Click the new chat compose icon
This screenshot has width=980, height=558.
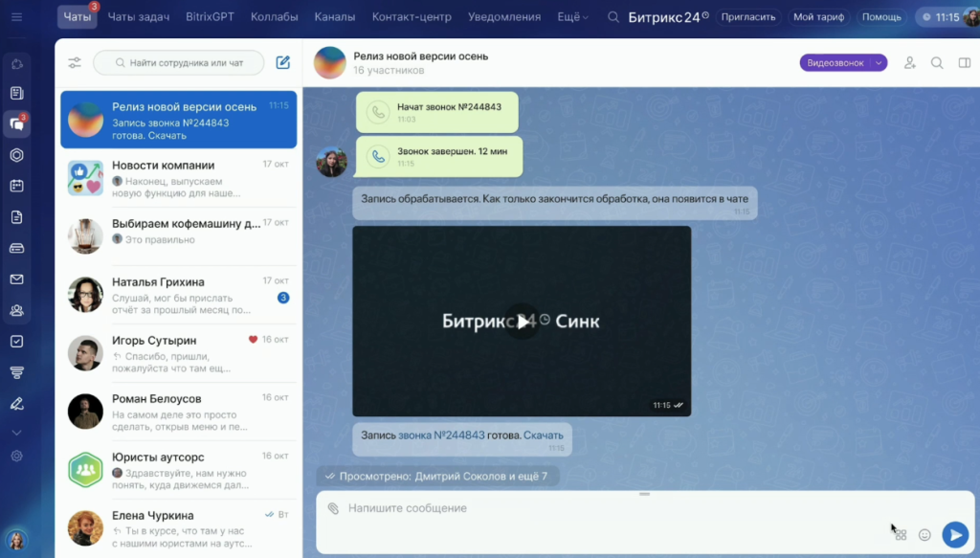click(282, 63)
